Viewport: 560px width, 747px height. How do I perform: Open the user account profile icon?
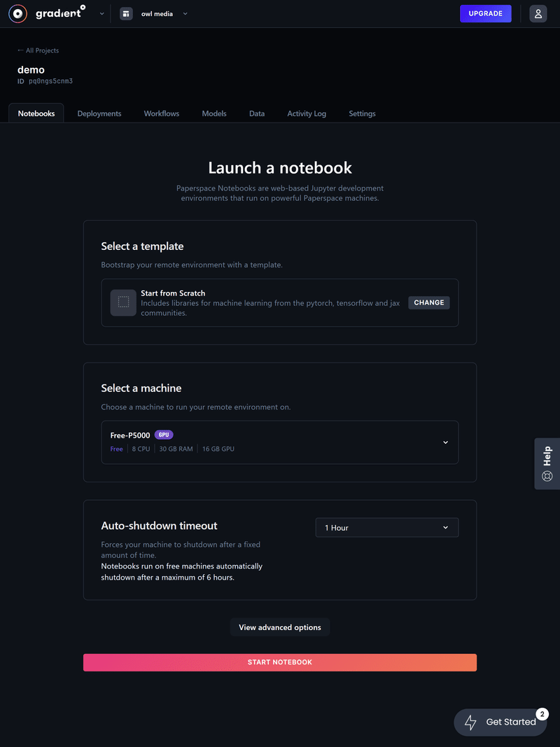[538, 14]
